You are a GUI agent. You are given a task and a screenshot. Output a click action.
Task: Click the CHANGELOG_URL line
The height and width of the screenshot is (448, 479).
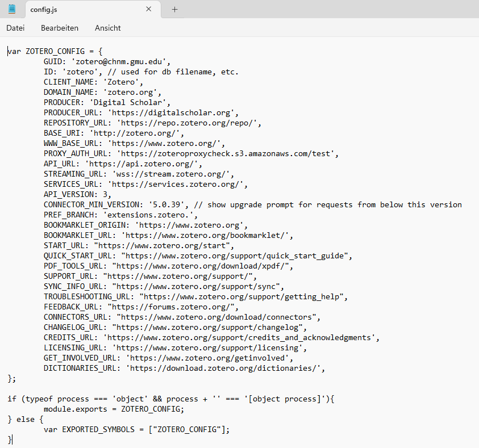pyautogui.click(x=175, y=328)
